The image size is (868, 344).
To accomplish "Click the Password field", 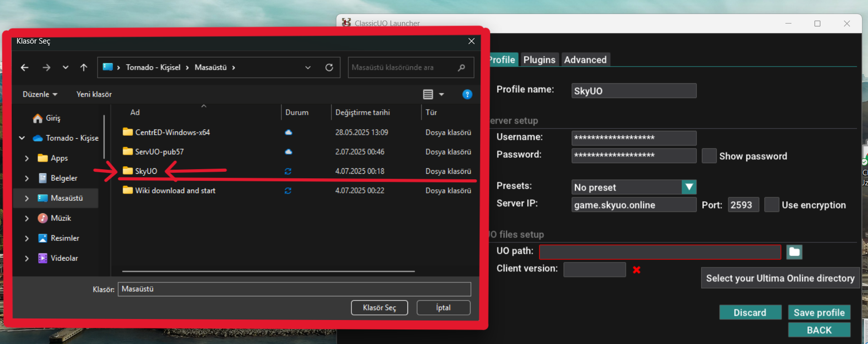I will click(634, 155).
